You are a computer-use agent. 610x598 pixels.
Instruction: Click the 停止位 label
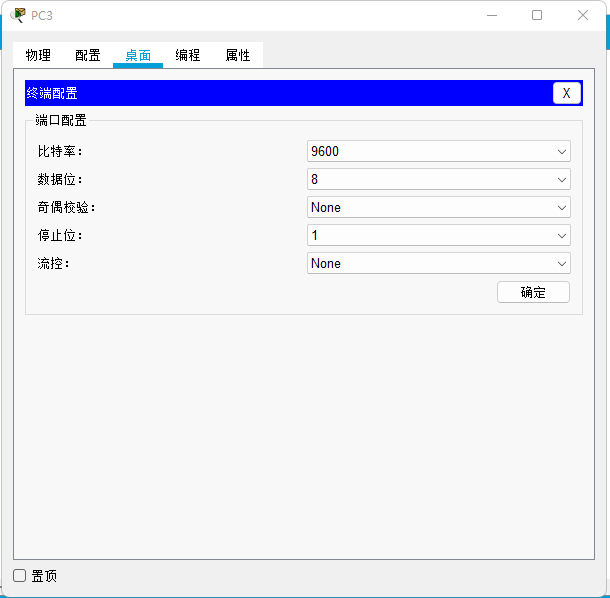tap(60, 235)
